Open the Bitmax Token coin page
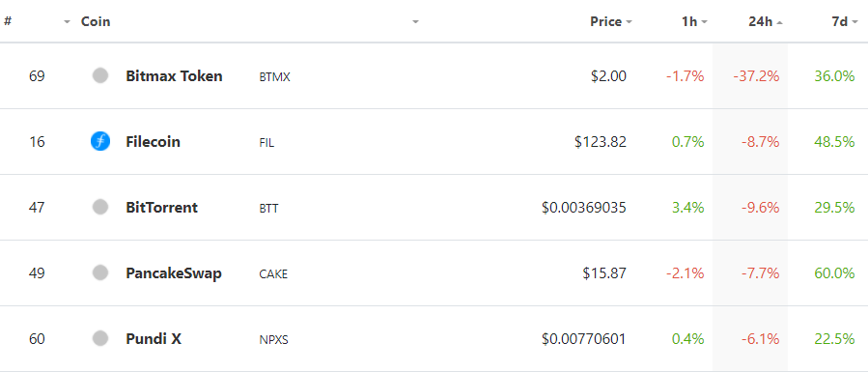The image size is (868, 372). 174,75
